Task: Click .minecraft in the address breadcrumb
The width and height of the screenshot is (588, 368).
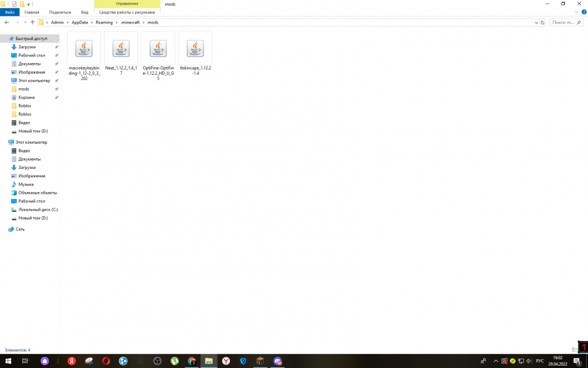Action: [x=130, y=22]
